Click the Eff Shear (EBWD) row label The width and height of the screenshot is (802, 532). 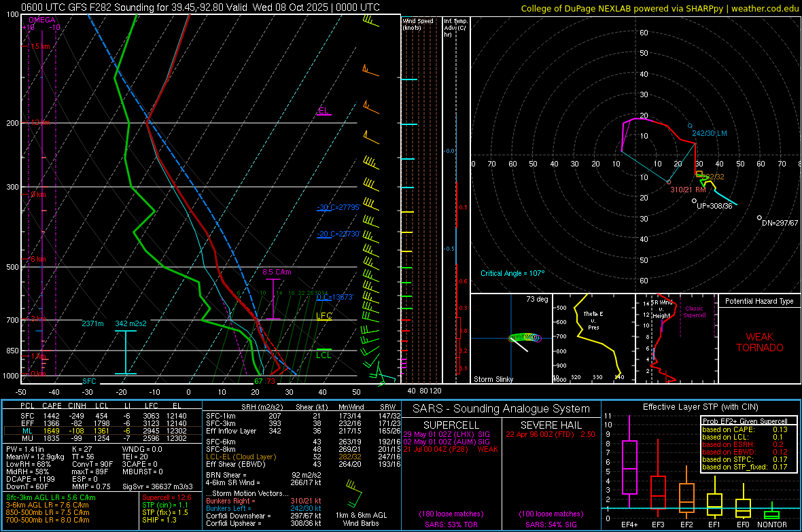point(236,464)
